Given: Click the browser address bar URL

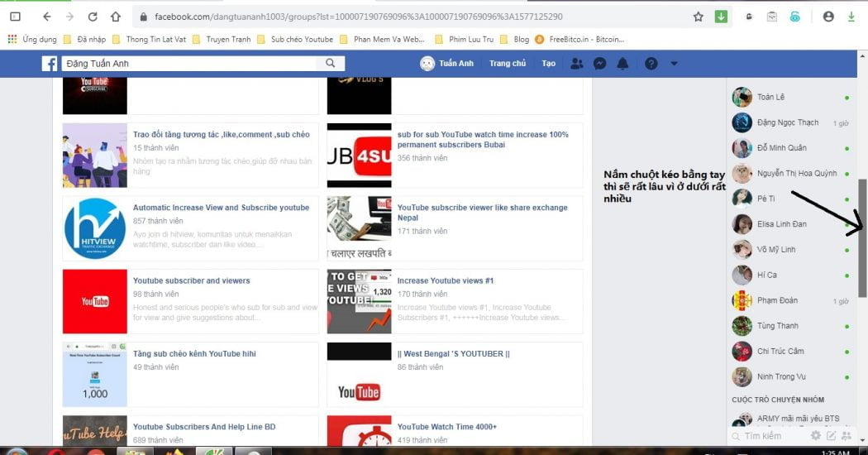Looking at the screenshot, I should [x=358, y=17].
